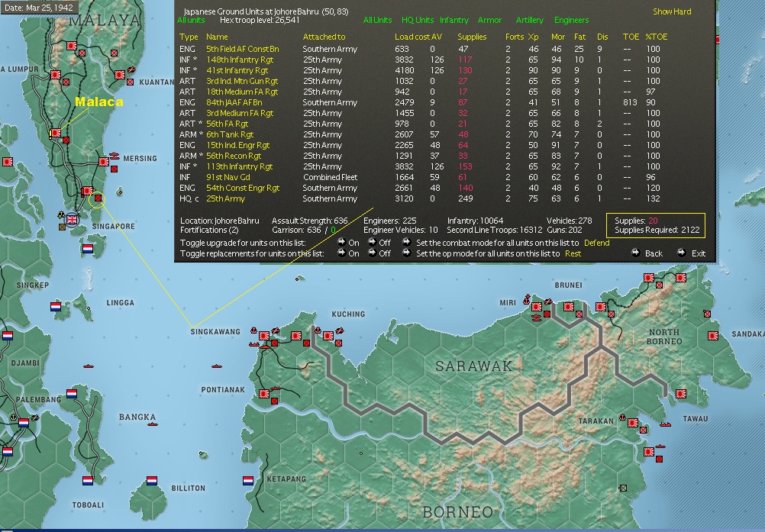Click Show Hard in the panel corner

tap(672, 11)
